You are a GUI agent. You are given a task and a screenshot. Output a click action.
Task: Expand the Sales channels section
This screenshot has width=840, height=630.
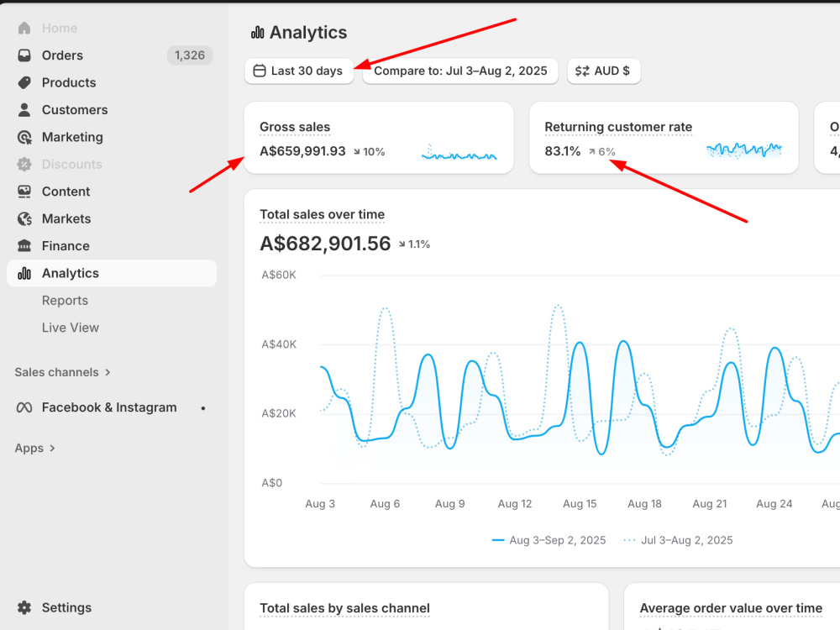(62, 372)
